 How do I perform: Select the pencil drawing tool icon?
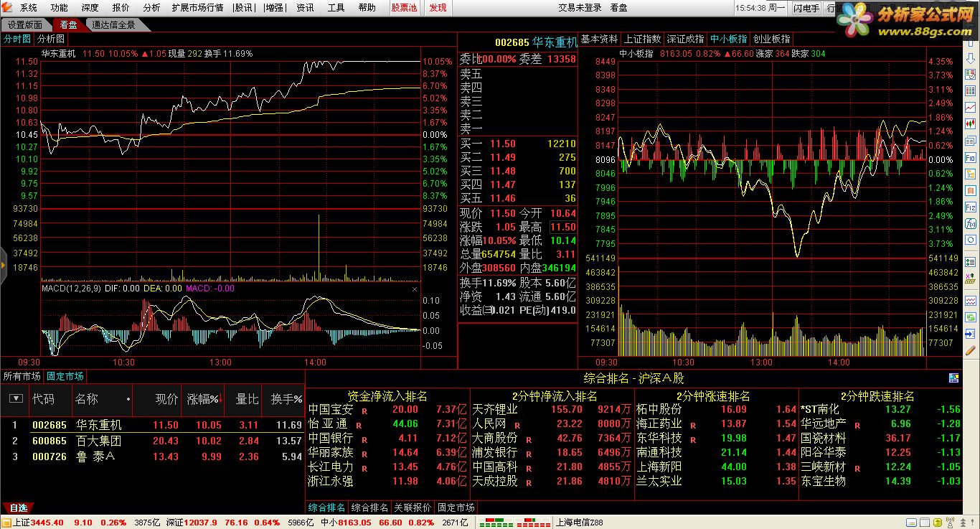(971, 349)
